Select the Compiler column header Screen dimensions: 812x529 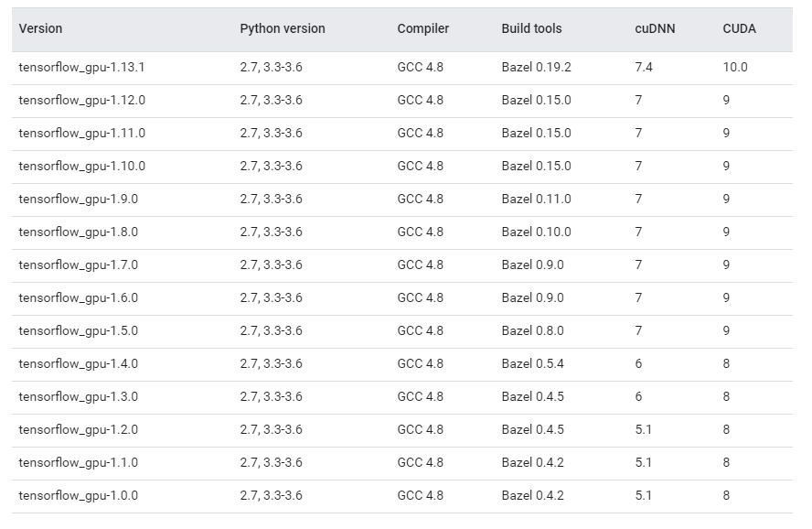[422, 29]
